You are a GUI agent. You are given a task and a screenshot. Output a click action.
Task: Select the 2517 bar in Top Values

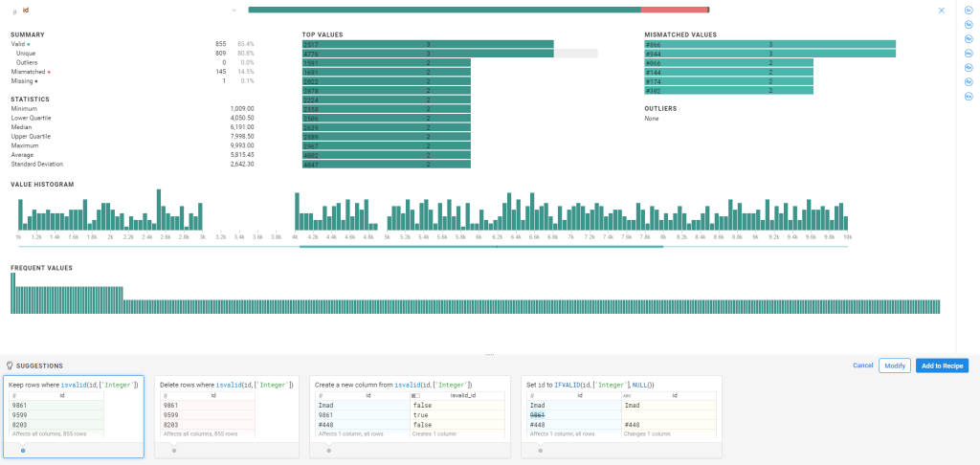pos(428,44)
